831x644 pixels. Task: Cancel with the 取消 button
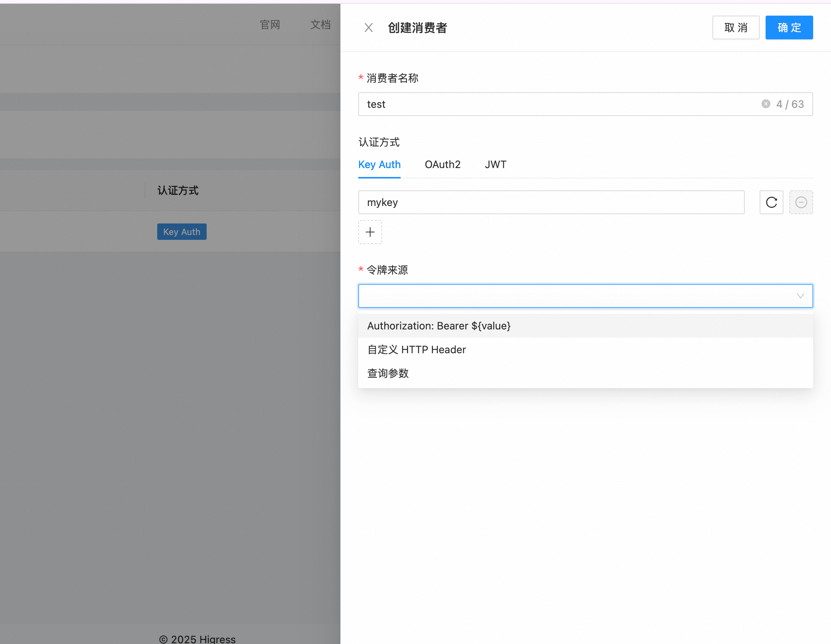[x=735, y=28]
